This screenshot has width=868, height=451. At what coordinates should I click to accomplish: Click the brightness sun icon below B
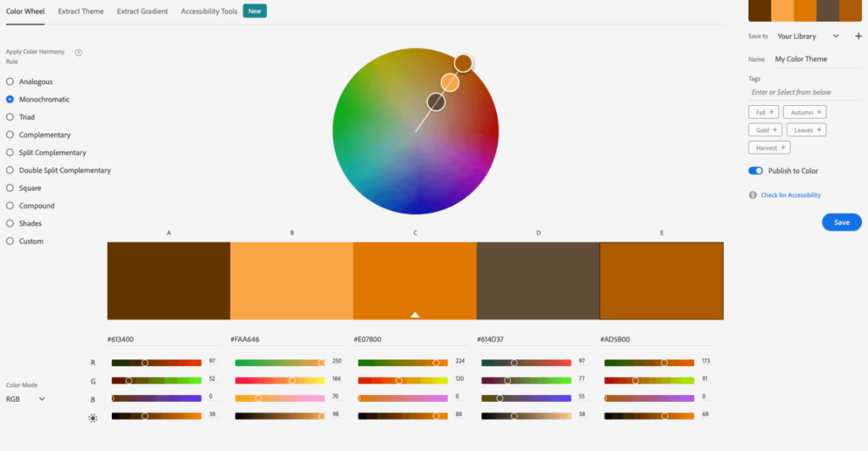(x=93, y=416)
